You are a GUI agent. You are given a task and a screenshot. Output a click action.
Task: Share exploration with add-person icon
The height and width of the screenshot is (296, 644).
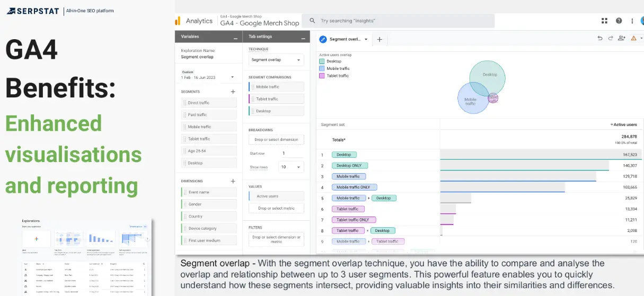pos(621,38)
